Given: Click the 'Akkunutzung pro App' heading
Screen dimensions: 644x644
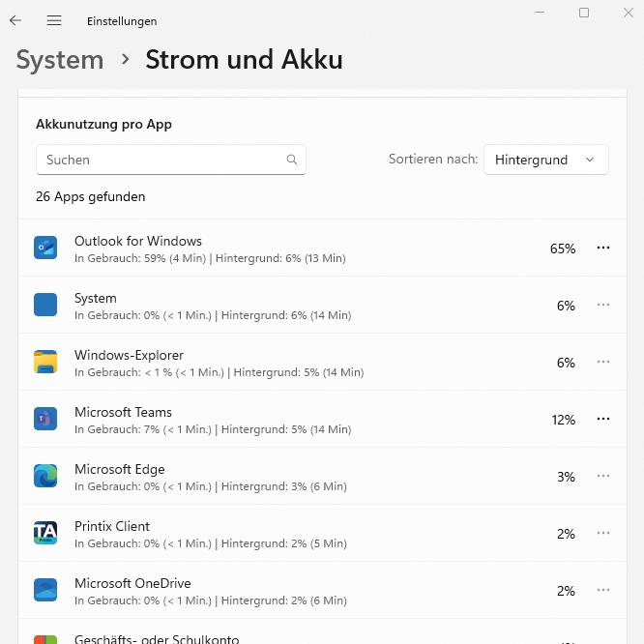Looking at the screenshot, I should 103,124.
